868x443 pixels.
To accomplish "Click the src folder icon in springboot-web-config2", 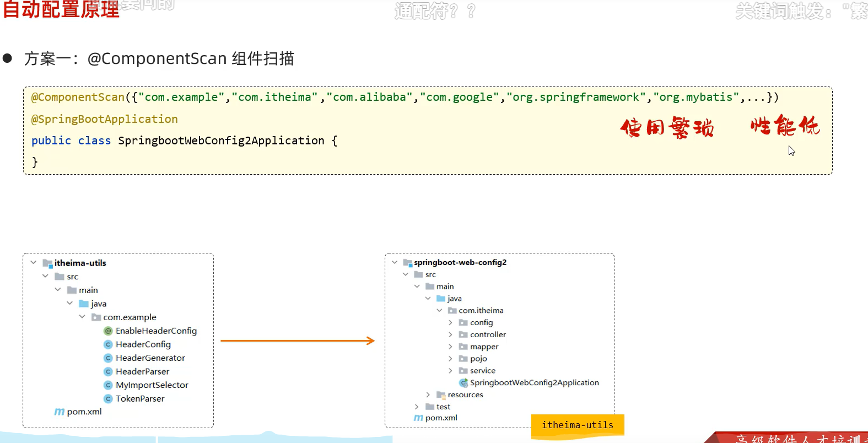I will tap(418, 274).
